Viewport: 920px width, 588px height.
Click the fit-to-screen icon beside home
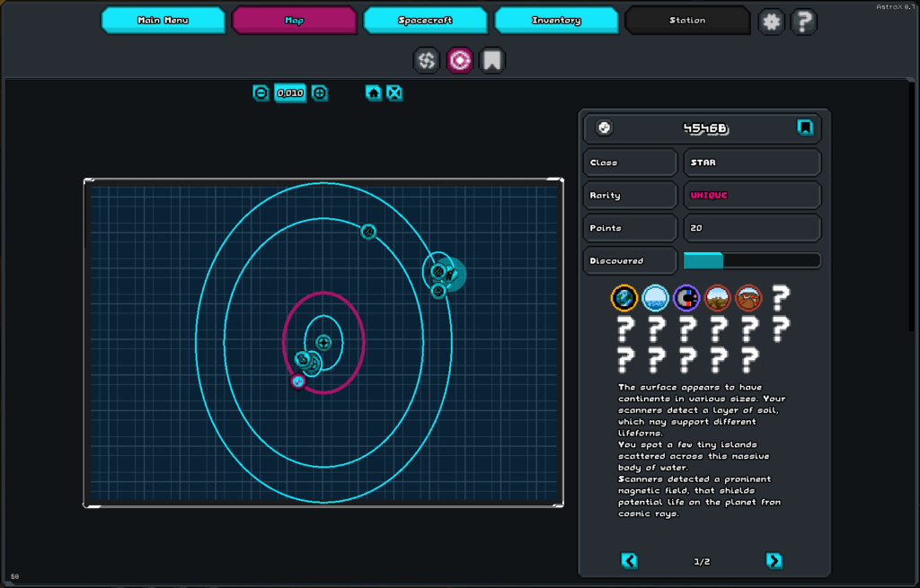[394, 92]
